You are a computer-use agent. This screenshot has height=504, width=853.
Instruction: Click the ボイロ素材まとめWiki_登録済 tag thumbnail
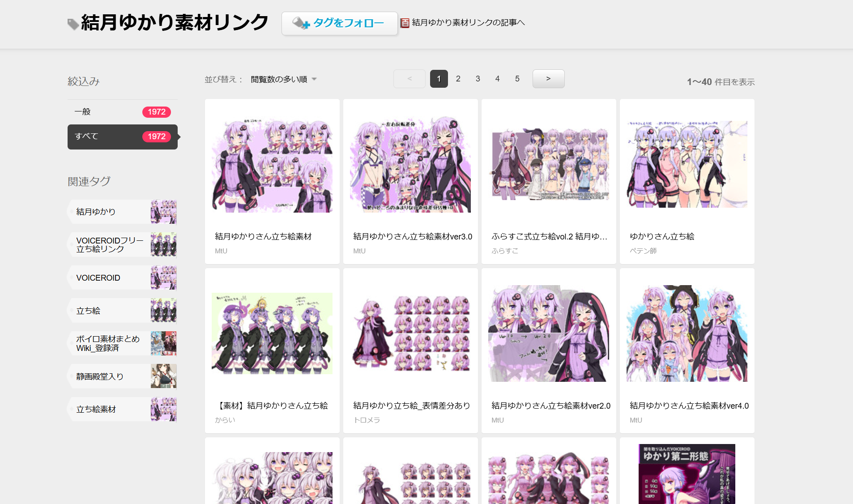pos(163,343)
